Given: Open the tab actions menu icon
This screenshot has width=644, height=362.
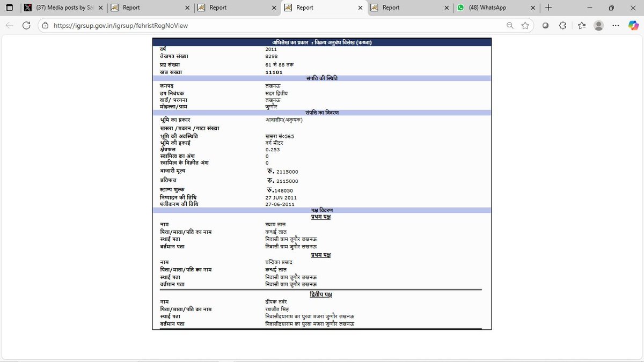Looking at the screenshot, I should click(9, 8).
